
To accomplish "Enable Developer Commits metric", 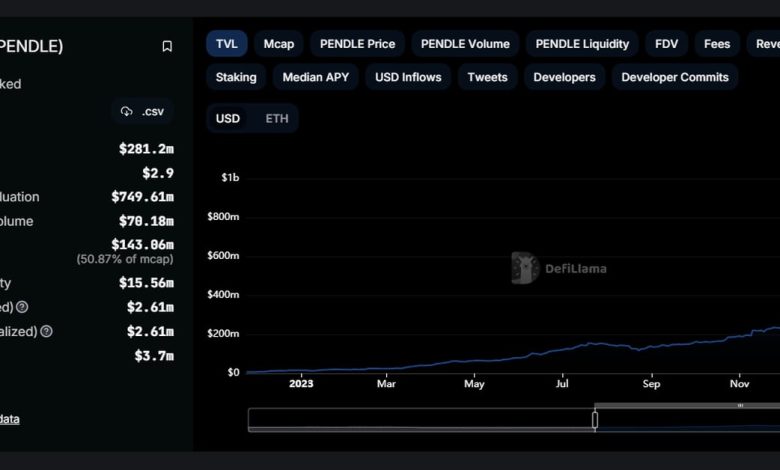I will click(675, 77).
